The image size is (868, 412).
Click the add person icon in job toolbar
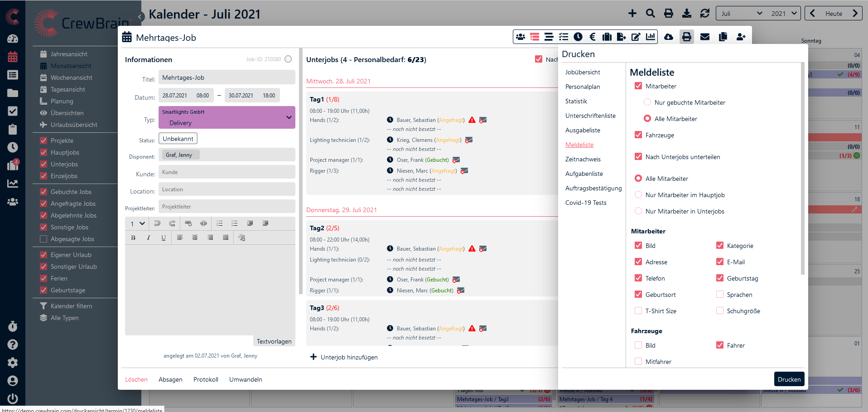tap(741, 37)
